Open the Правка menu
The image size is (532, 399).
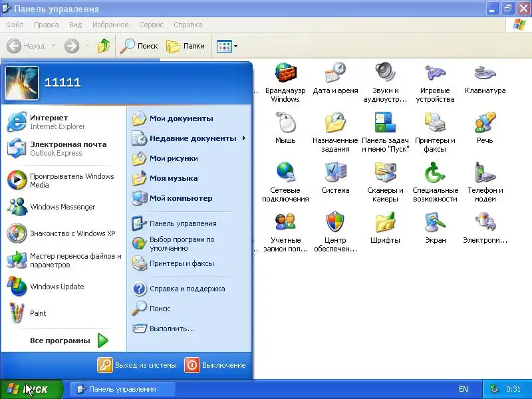[x=46, y=25]
